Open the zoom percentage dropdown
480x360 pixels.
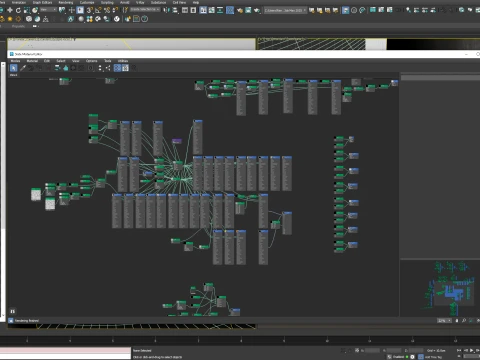tap(444, 320)
